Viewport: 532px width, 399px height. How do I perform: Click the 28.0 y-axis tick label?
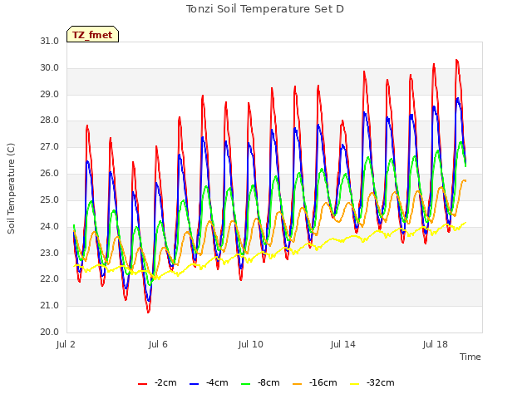[50, 121]
